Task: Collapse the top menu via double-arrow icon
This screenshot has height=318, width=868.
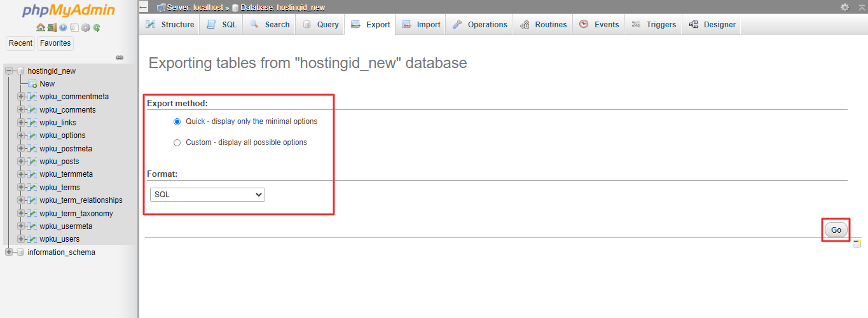Action: 861,7
